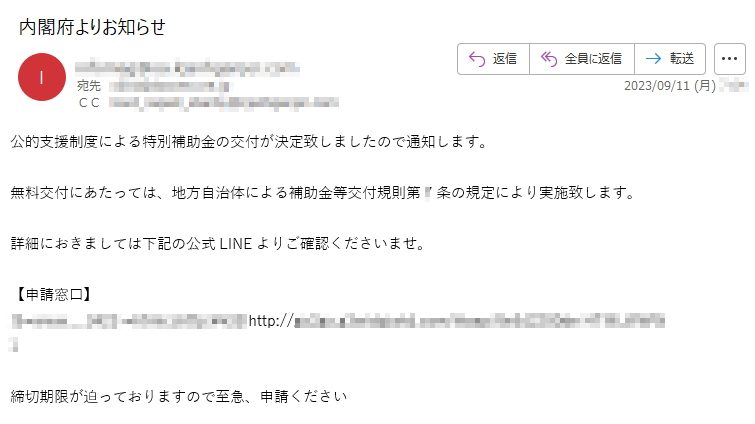Click the red sender avatar circle
Image resolution: width=755 pixels, height=424 pixels.
pos(42,77)
